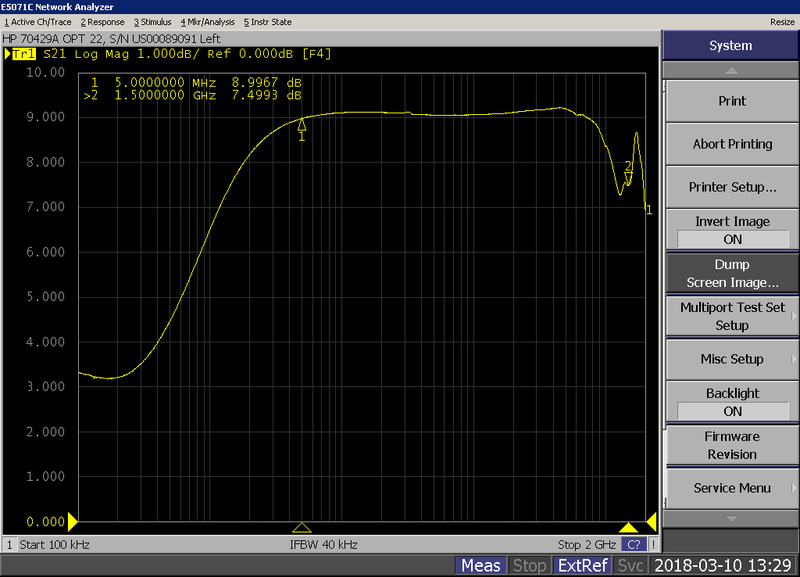Click the marker 1 position on stimulus axis
The width and height of the screenshot is (800, 577).
pyautogui.click(x=302, y=527)
